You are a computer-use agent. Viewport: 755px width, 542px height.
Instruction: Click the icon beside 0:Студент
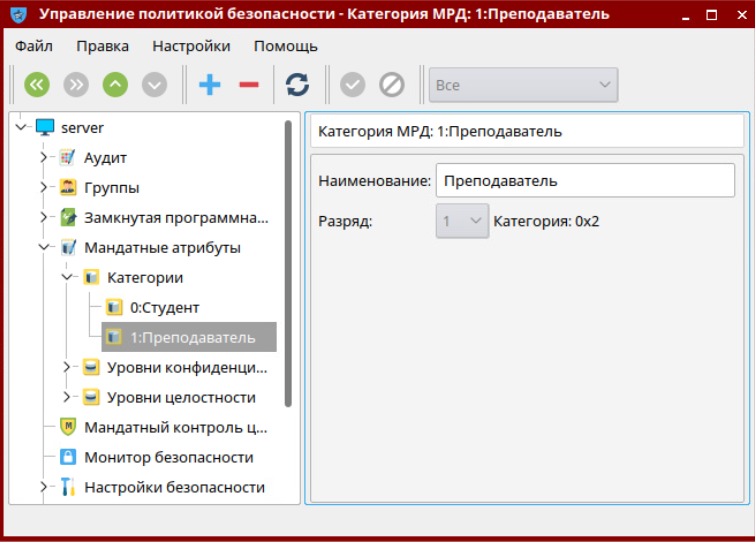[114, 307]
